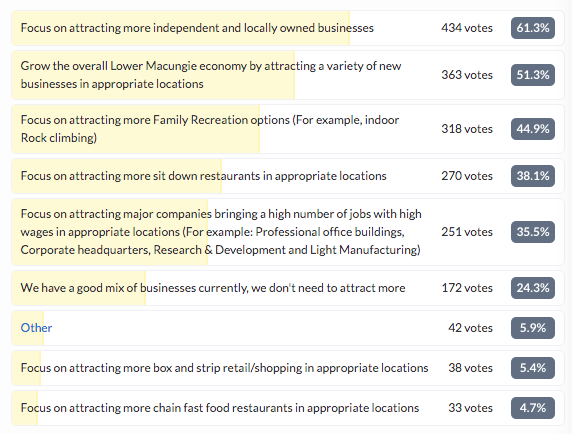The height and width of the screenshot is (434, 572).
Task: Select the Grow overall Lower Macungie economy option
Action: [288, 75]
